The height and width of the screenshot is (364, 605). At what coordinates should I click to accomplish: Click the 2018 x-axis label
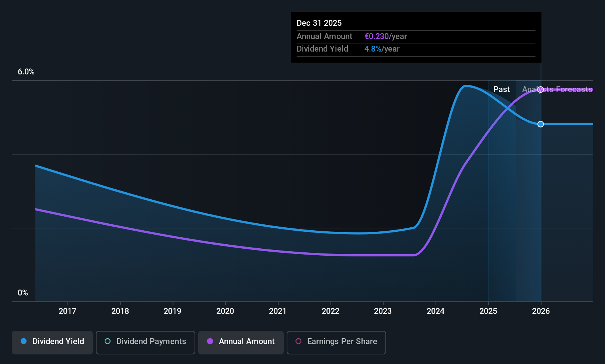click(120, 311)
